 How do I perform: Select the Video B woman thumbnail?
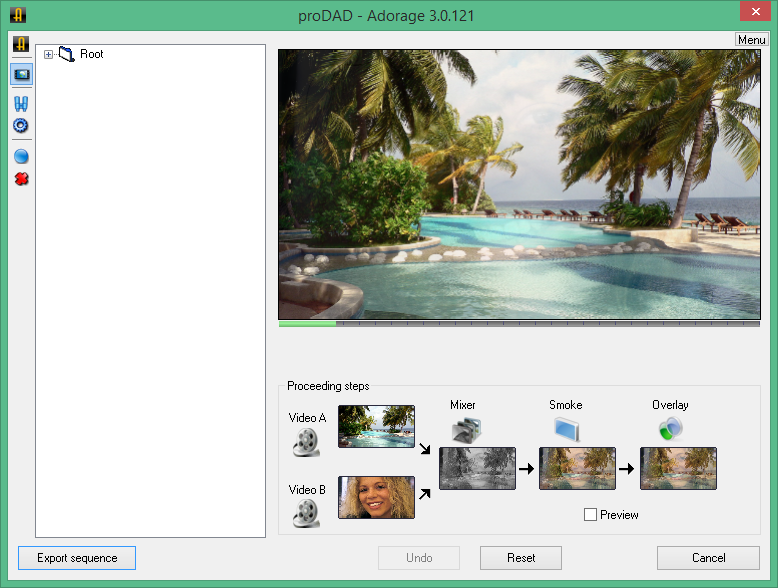tap(376, 497)
